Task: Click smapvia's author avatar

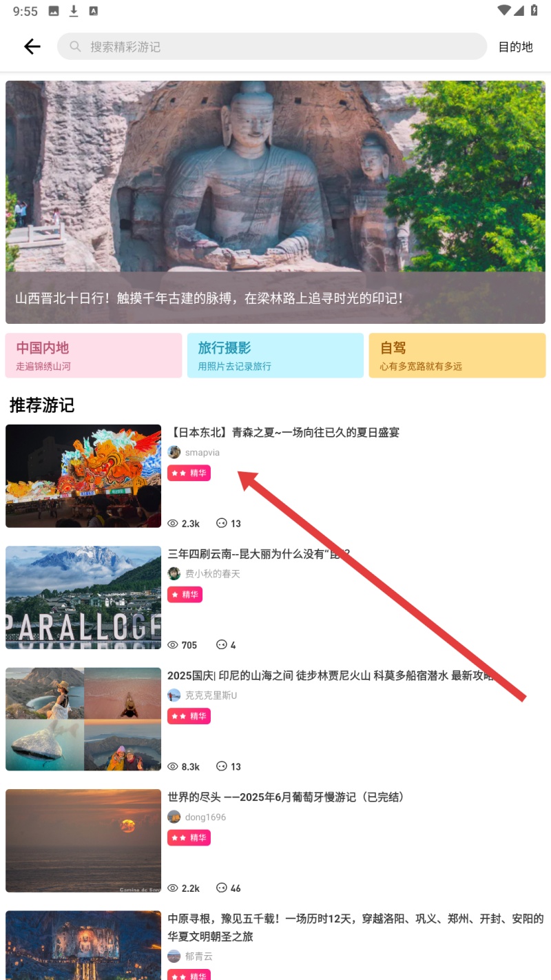Action: pos(174,452)
